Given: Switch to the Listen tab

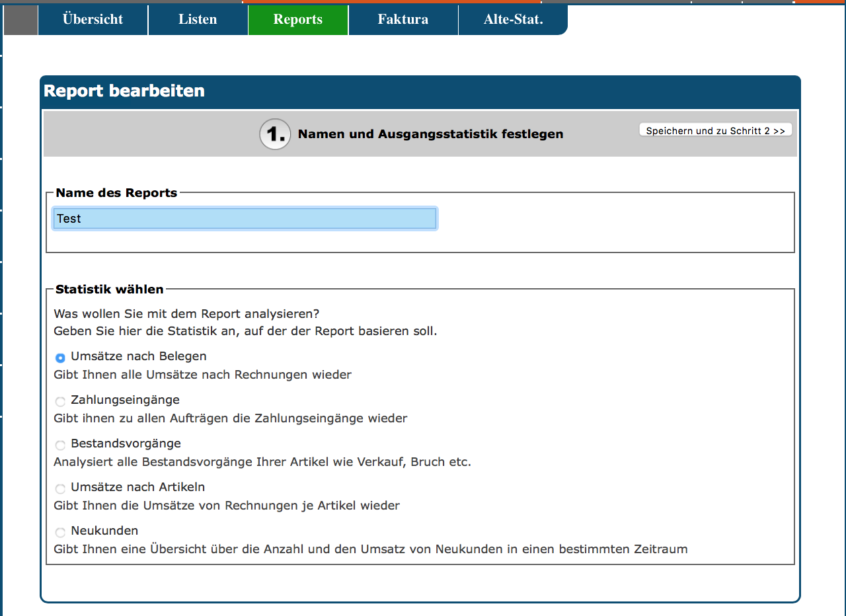Looking at the screenshot, I should 198,20.
